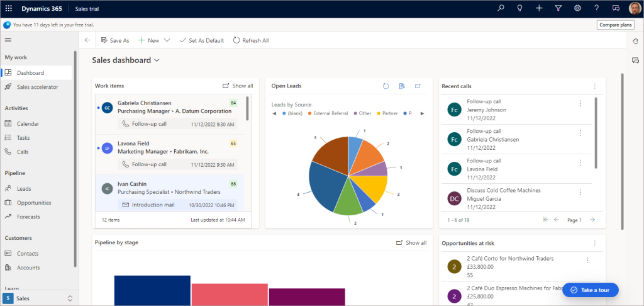Open Tasks in the sidebar
Viewport: 644px width, 306px height.
tap(36, 138)
